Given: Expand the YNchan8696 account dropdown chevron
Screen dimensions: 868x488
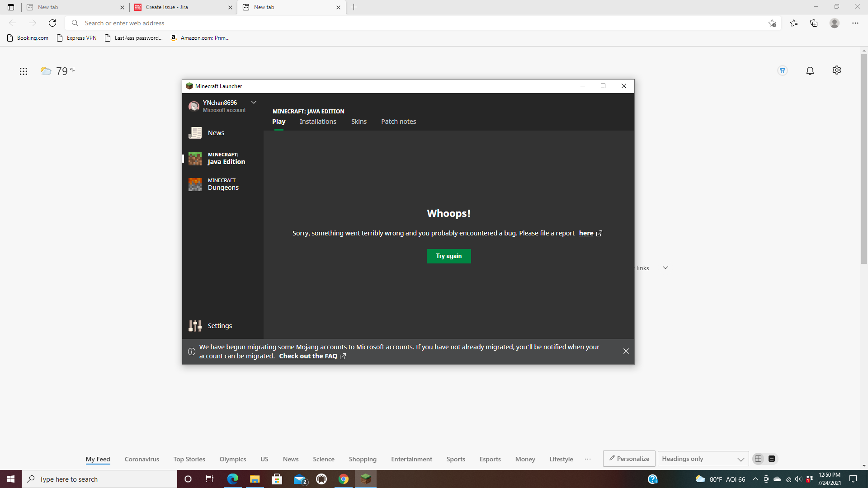Looking at the screenshot, I should tap(254, 103).
